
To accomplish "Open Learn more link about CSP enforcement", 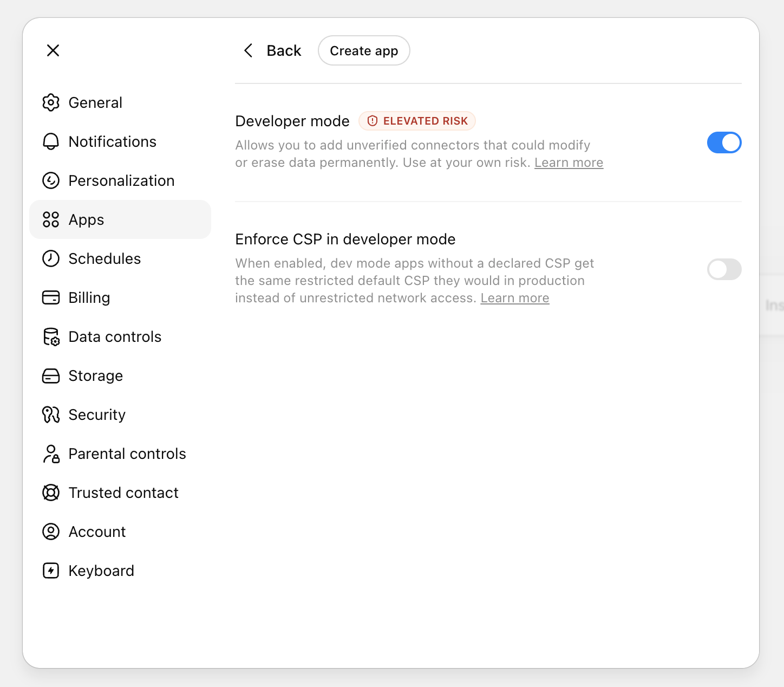I will pyautogui.click(x=515, y=298).
